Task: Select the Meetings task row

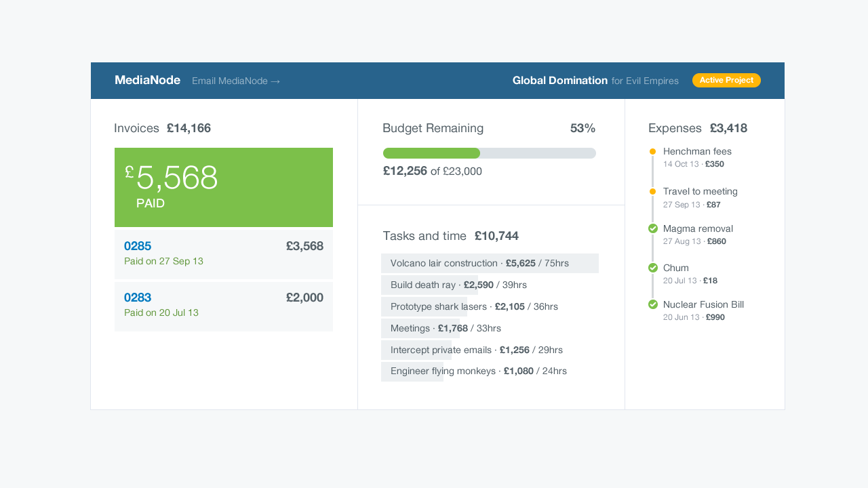Action: pos(446,328)
